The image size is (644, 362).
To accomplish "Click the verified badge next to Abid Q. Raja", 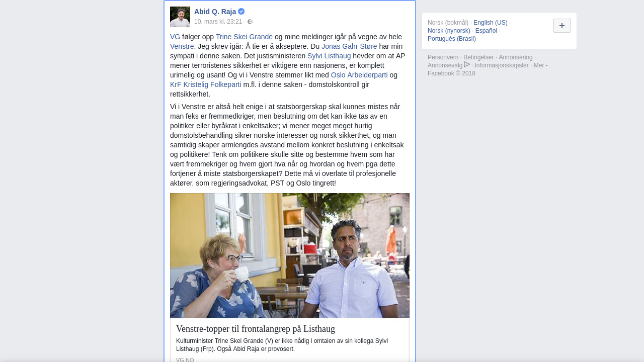I will (242, 12).
